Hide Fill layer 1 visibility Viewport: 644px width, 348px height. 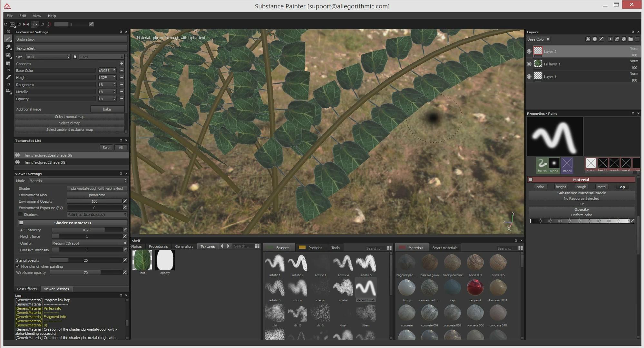529,64
